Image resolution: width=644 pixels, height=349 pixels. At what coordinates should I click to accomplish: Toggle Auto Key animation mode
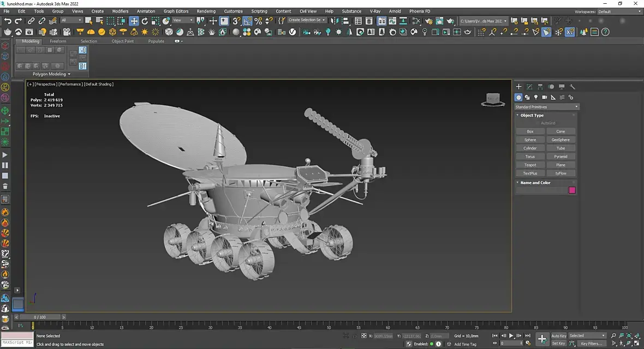pos(559,336)
